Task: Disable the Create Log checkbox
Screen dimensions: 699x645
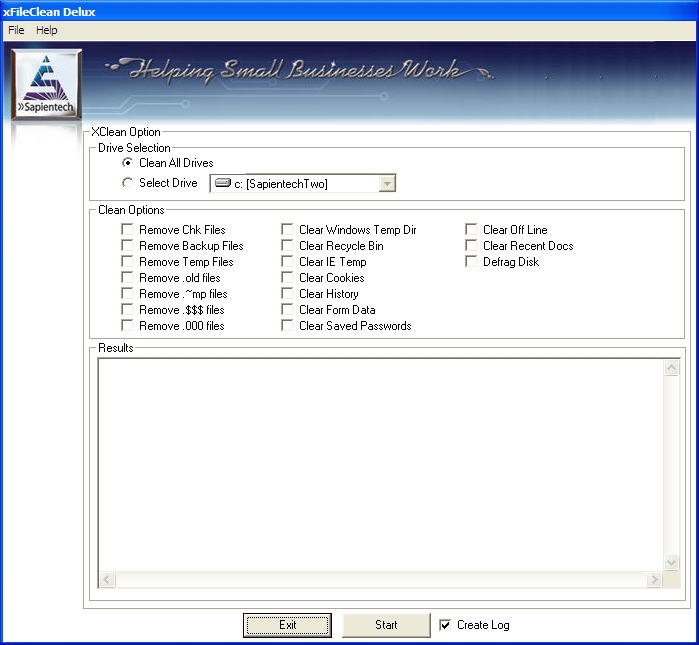Action: point(445,625)
